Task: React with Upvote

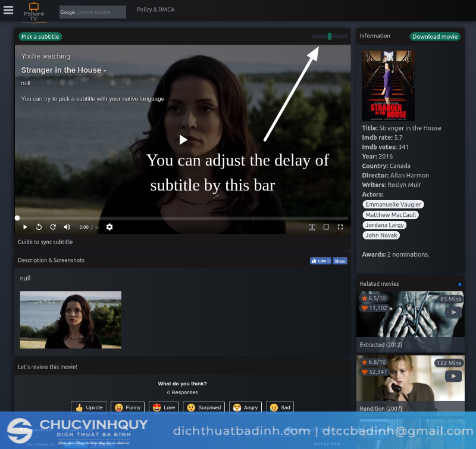Action: click(x=89, y=407)
